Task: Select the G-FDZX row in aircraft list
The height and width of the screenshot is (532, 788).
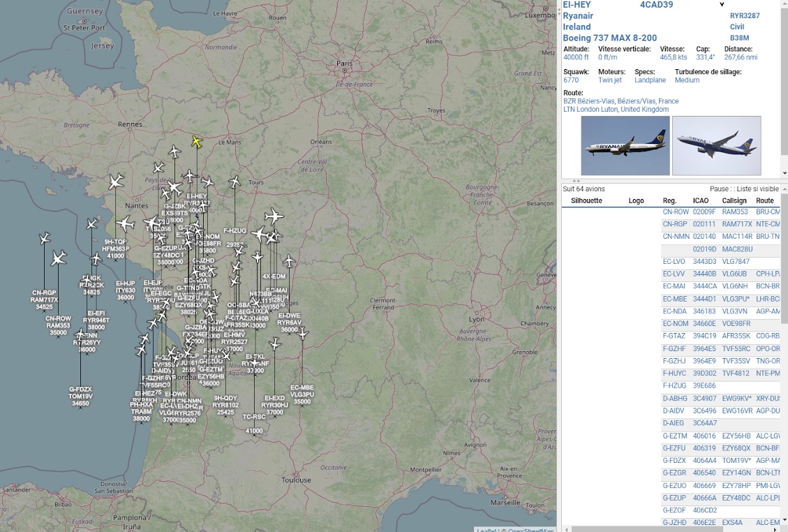Action: (x=721, y=461)
